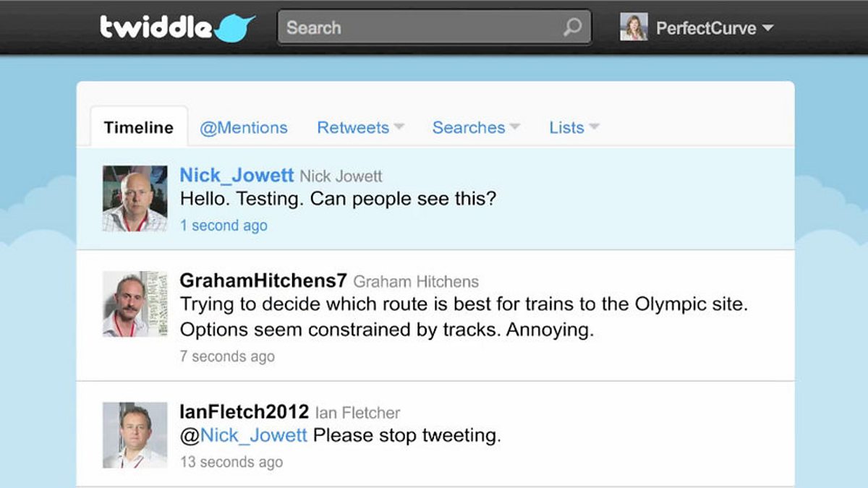This screenshot has height=488, width=868.
Task: Click the search magnifier icon
Action: pyautogui.click(x=572, y=28)
